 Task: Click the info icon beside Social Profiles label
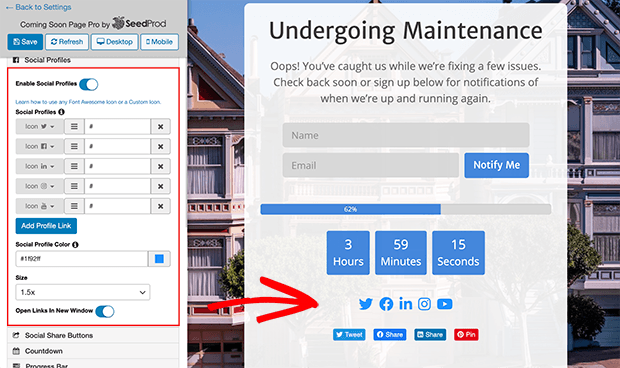[x=61, y=112]
